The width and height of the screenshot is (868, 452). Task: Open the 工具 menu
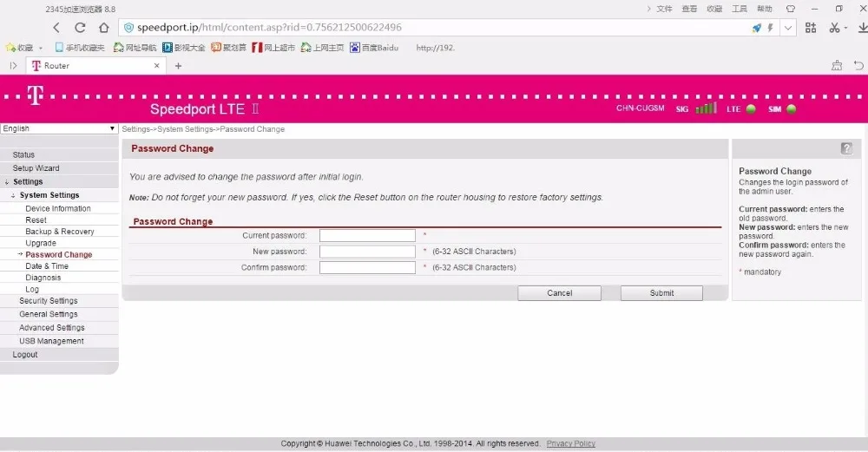(739, 9)
